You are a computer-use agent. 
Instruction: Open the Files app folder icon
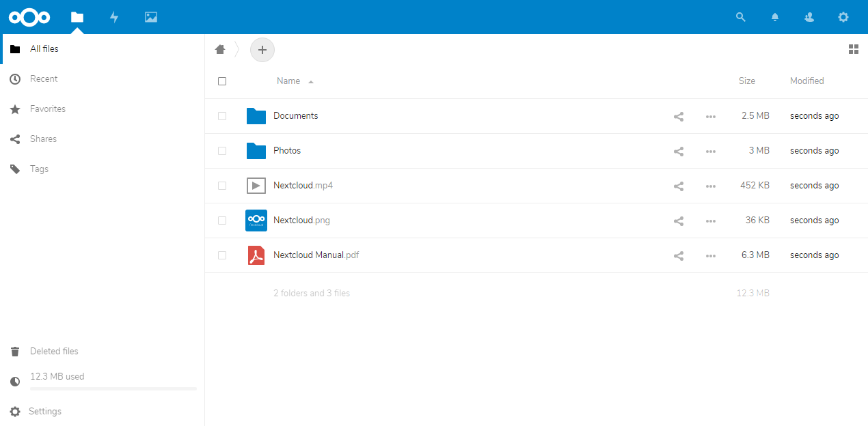point(77,17)
